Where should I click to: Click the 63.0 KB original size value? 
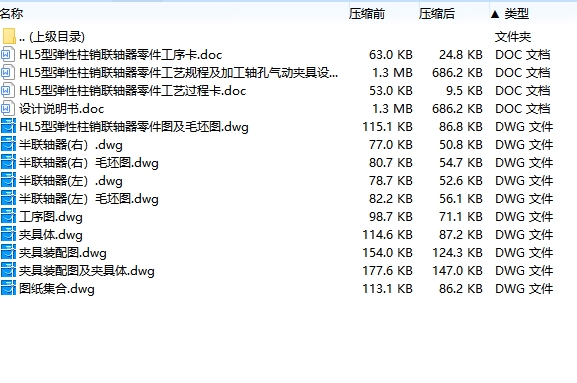(391, 55)
